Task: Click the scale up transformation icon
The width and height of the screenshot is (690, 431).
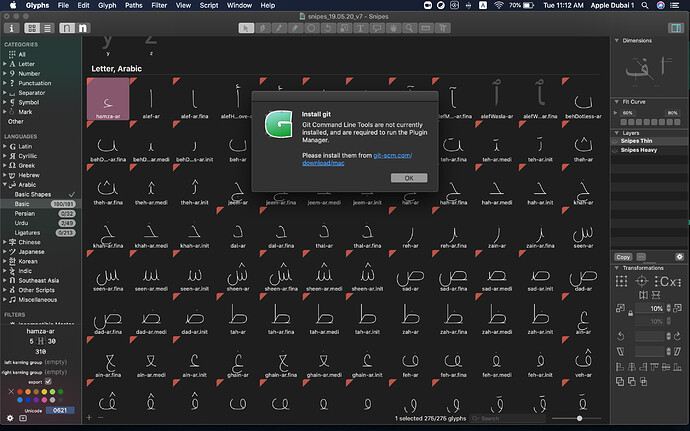Action: [x=678, y=308]
